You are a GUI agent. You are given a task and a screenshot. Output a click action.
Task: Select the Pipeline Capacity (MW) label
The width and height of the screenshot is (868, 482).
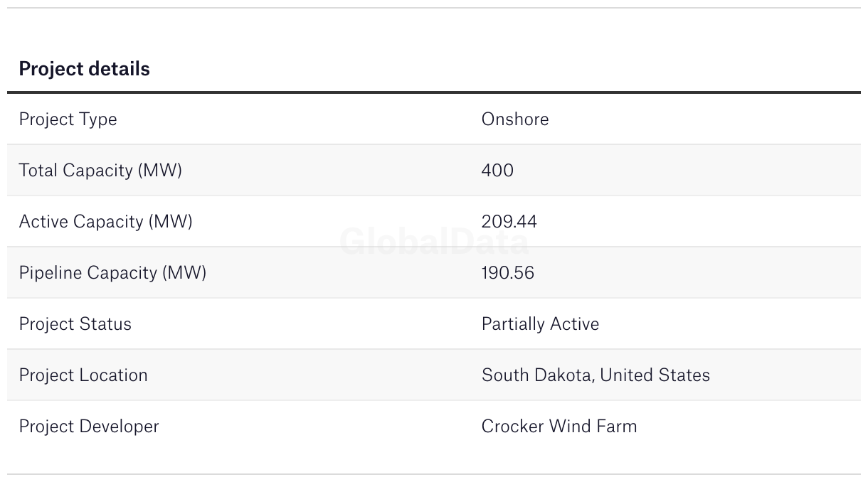click(x=112, y=273)
